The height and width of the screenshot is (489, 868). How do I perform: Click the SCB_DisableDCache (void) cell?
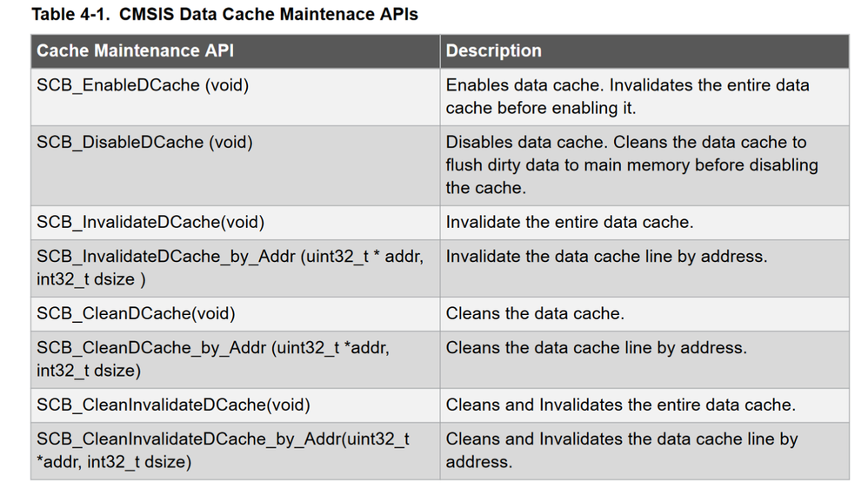[x=144, y=142]
